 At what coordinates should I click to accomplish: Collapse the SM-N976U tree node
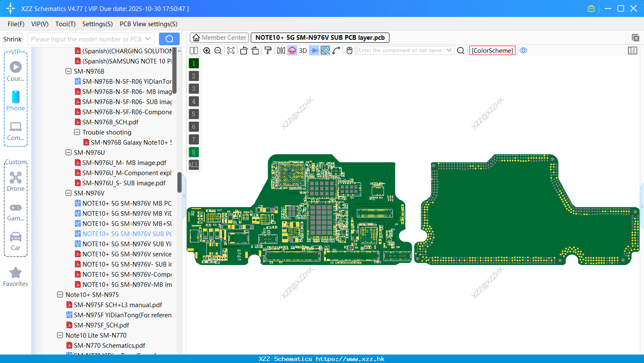pyautogui.click(x=69, y=152)
